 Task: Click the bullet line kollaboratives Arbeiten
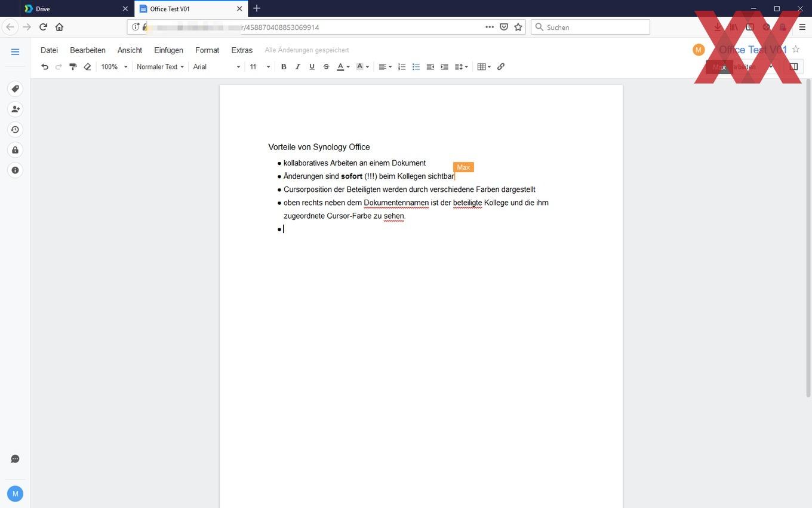[x=355, y=163]
